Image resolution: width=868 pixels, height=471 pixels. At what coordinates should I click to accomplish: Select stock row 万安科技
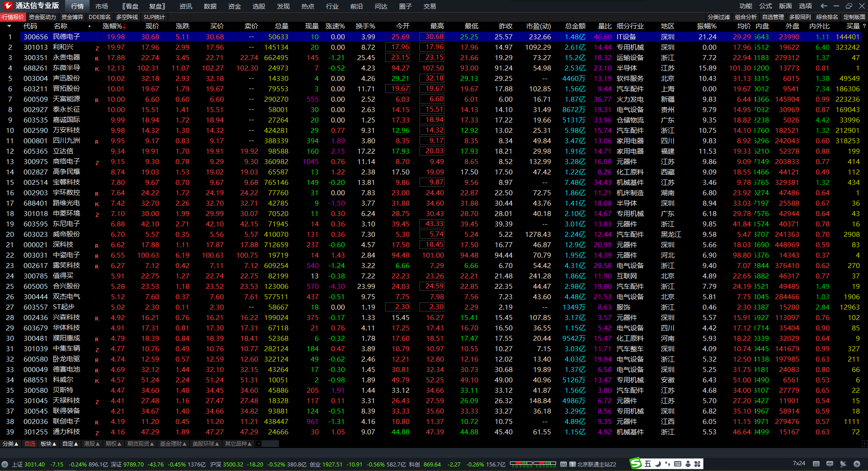pyautogui.click(x=432, y=131)
